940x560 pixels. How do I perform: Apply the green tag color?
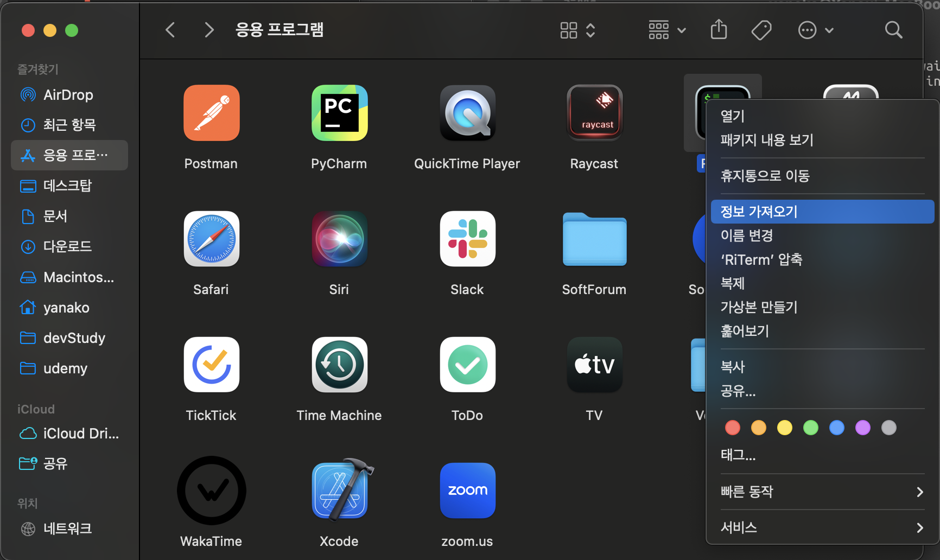[x=811, y=428]
